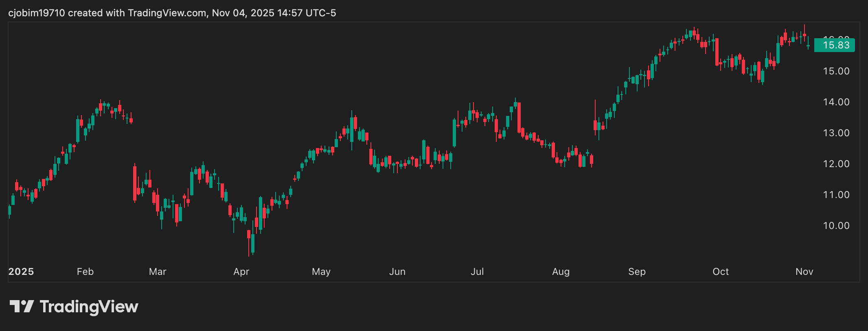Select the Mar label on time axis
Image resolution: width=868 pixels, height=331 pixels.
158,272
